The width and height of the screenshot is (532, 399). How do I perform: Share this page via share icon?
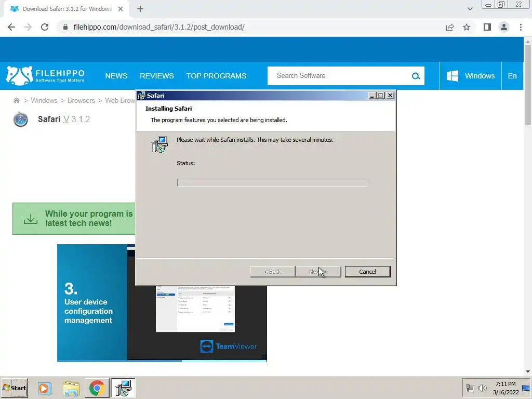pyautogui.click(x=450, y=27)
